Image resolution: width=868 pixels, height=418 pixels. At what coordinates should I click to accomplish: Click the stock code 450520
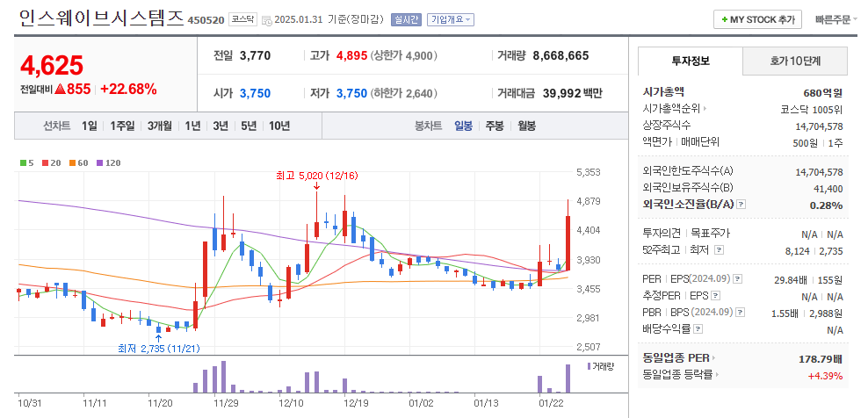pos(206,20)
